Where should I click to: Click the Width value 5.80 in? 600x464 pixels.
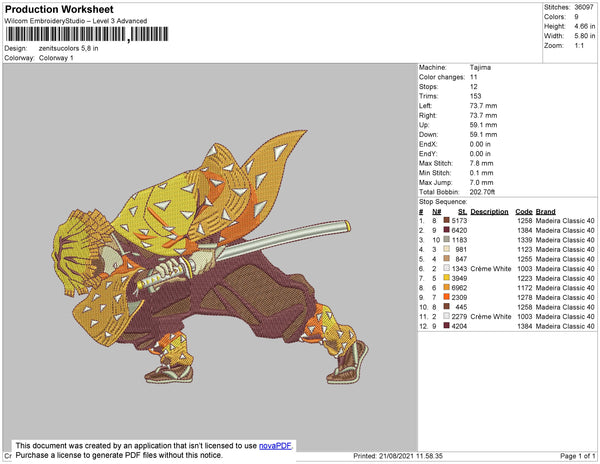[x=585, y=36]
